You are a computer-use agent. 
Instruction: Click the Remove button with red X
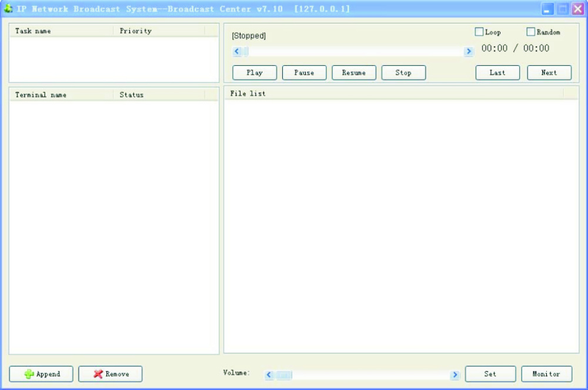point(110,374)
